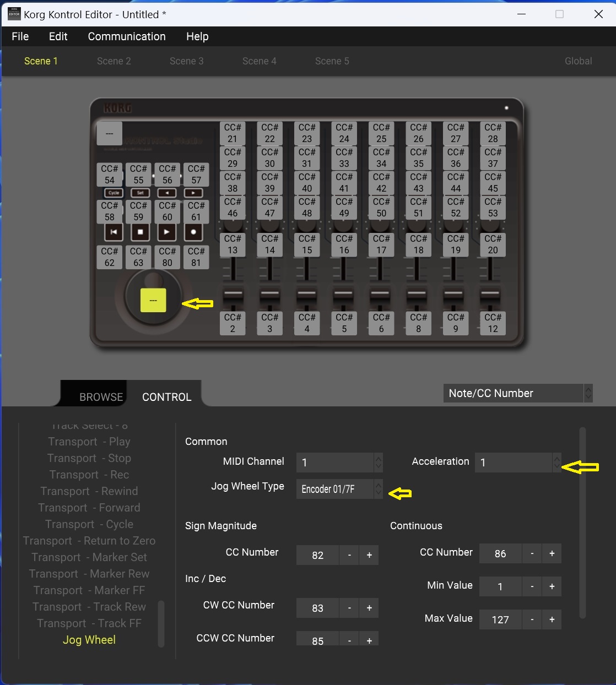
Task: Click the control list scrollbar thumb
Action: pos(161,623)
